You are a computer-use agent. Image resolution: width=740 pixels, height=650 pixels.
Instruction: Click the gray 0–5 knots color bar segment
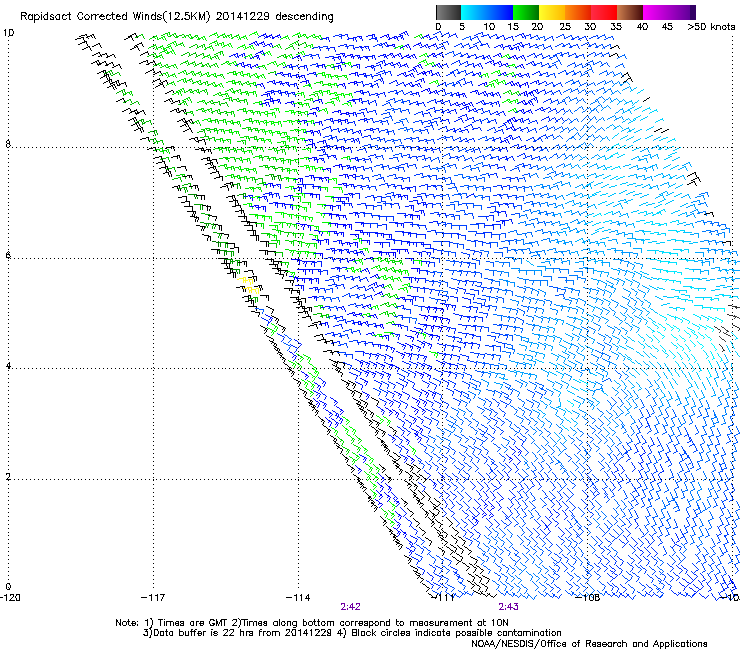click(x=448, y=12)
